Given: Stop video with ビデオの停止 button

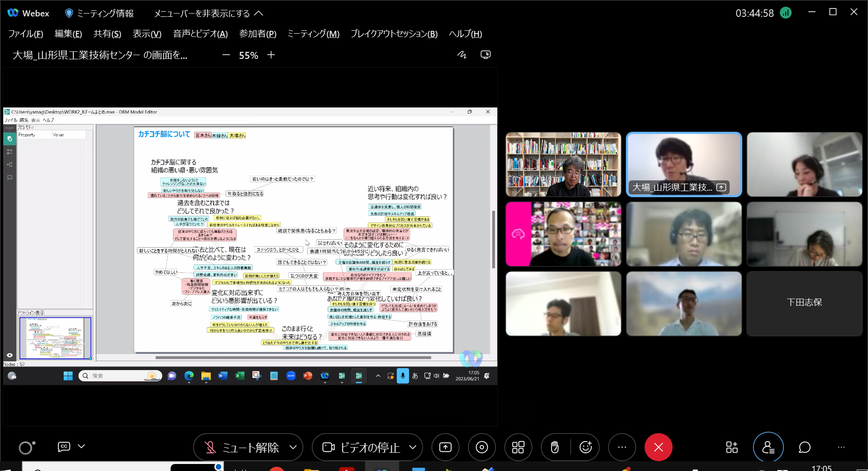Looking at the screenshot, I should (361, 447).
